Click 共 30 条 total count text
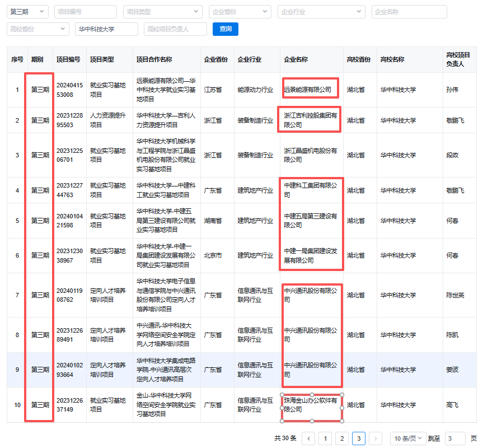 tap(285, 438)
